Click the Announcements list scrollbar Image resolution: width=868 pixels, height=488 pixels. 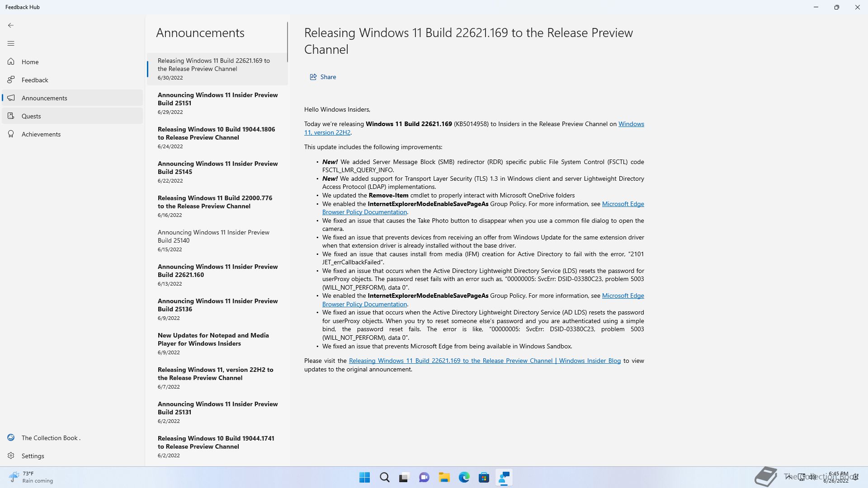click(x=288, y=42)
